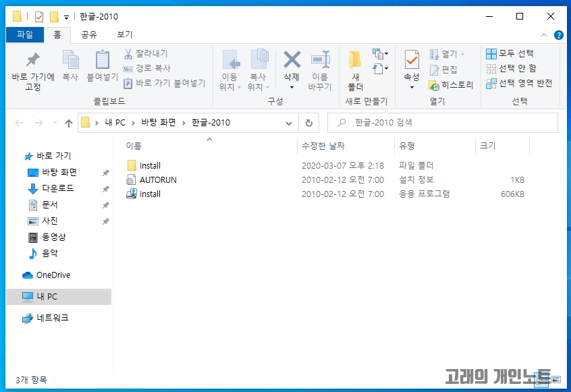Image resolution: width=571 pixels, height=392 pixels.
Task: Click 내 PC in address breadcrumb
Action: pyautogui.click(x=115, y=123)
